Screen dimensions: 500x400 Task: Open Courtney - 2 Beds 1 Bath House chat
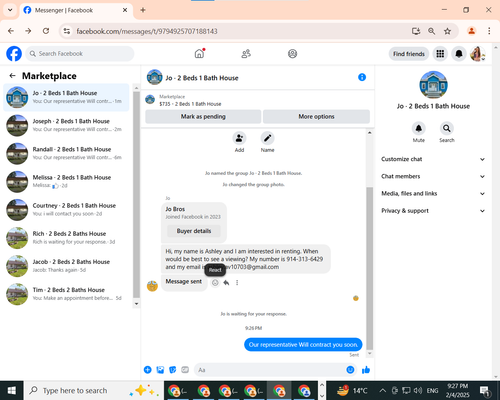point(66,209)
